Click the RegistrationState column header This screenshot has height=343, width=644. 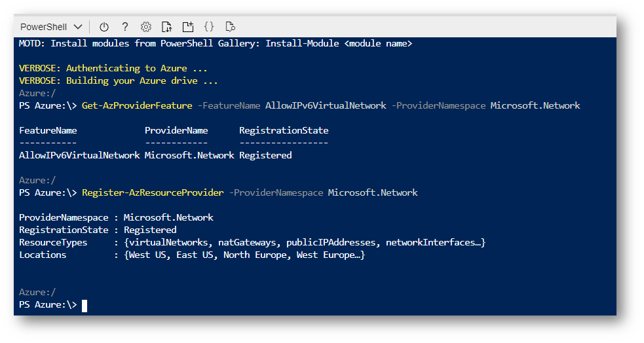(284, 131)
